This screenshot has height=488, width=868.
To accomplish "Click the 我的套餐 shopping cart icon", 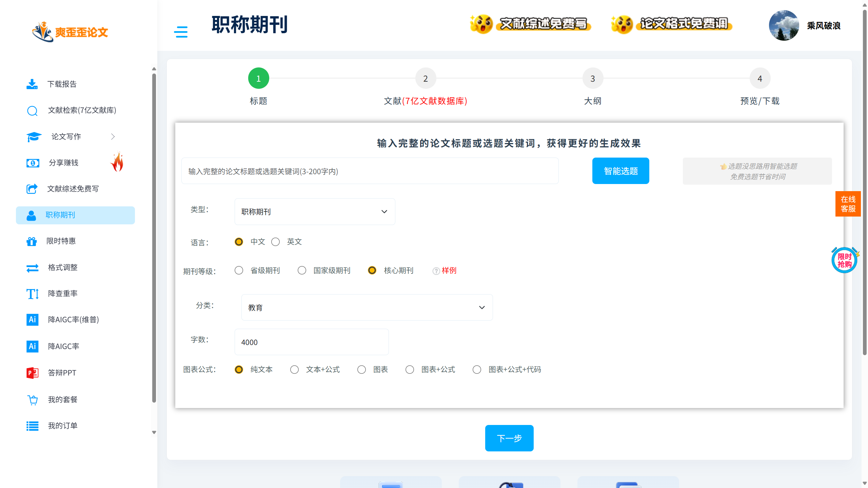I will tap(33, 400).
